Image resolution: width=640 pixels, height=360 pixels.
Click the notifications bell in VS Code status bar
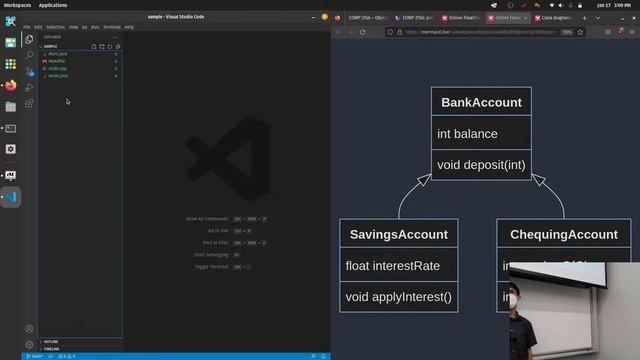[x=323, y=356]
